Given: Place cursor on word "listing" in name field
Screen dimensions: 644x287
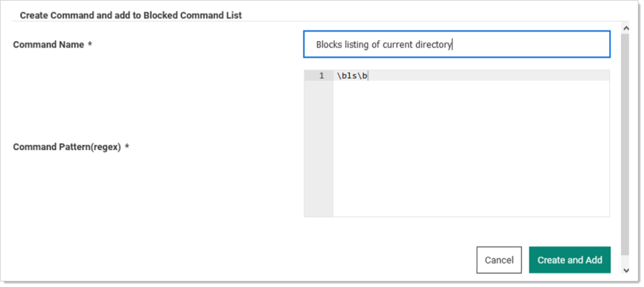Looking at the screenshot, I should pyautogui.click(x=356, y=45).
